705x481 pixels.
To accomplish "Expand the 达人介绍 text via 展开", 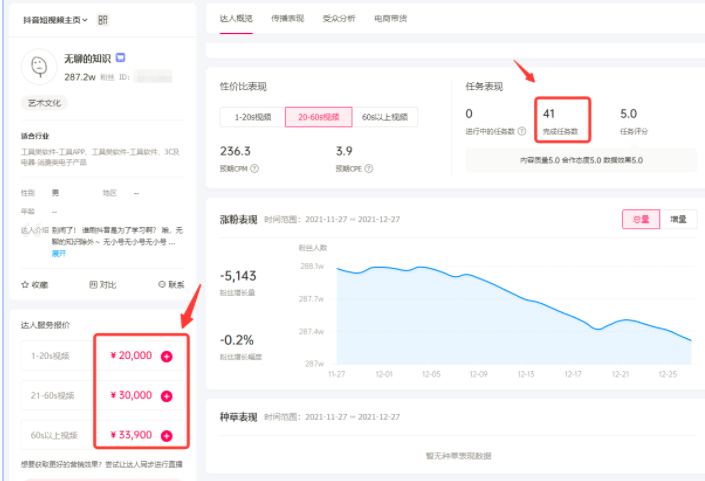I will pos(58,254).
